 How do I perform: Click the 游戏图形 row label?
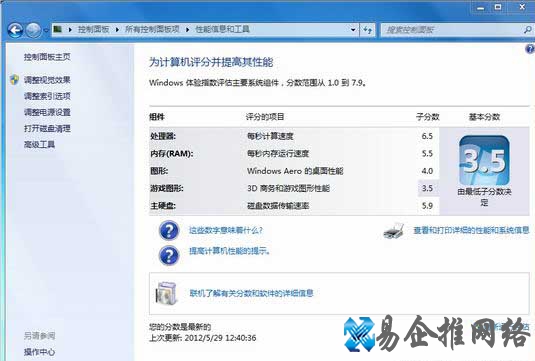[167, 188]
